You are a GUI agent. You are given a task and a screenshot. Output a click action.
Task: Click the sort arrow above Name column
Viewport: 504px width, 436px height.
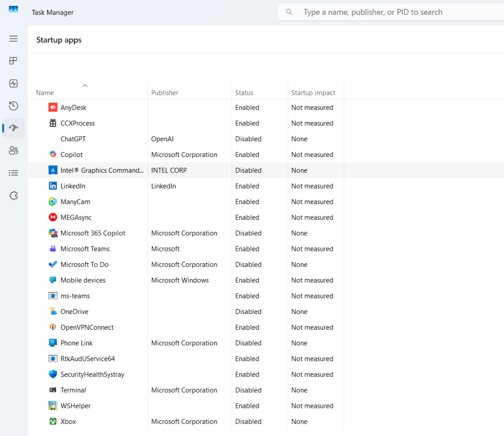(85, 86)
